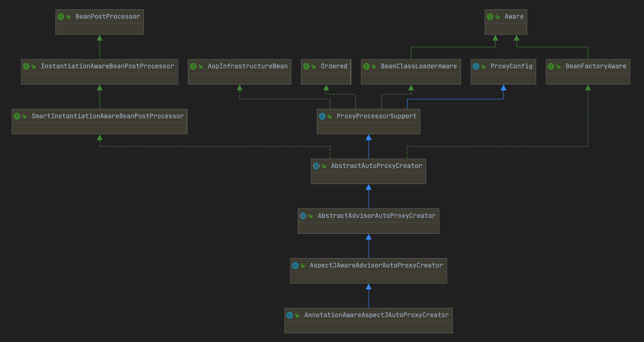Click the AbstractAutoProxyCreator node title
This screenshot has width=644, height=342.
coord(376,166)
